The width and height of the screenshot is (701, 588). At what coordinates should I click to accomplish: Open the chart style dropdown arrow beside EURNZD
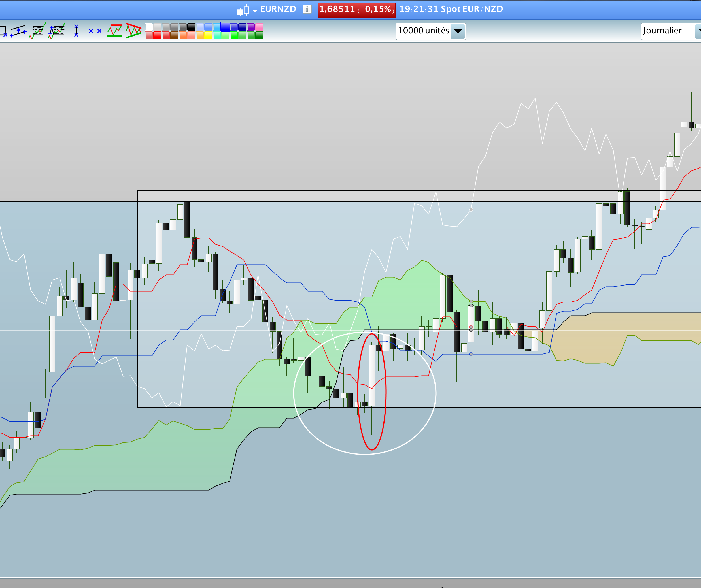click(x=255, y=11)
